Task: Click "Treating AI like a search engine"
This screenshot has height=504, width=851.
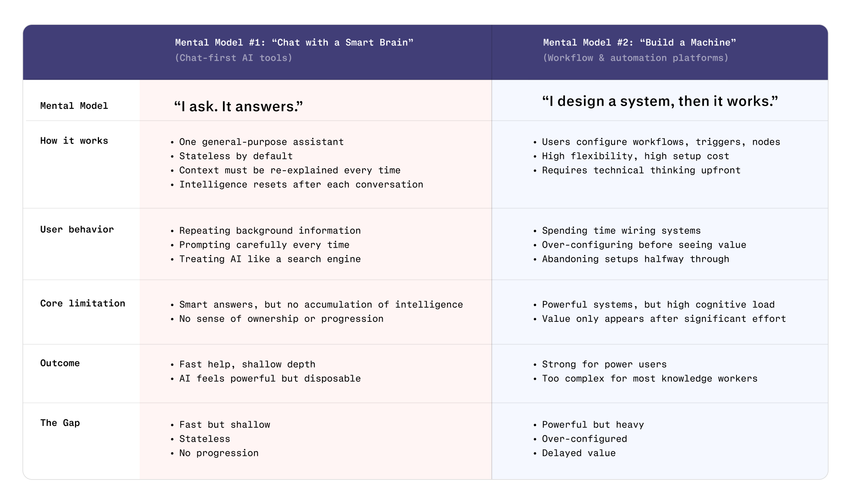Action: coord(270,259)
